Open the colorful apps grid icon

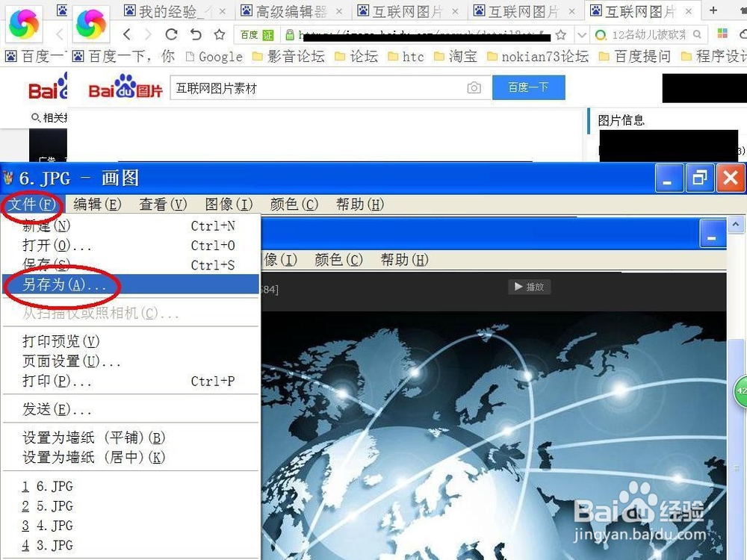(x=722, y=34)
